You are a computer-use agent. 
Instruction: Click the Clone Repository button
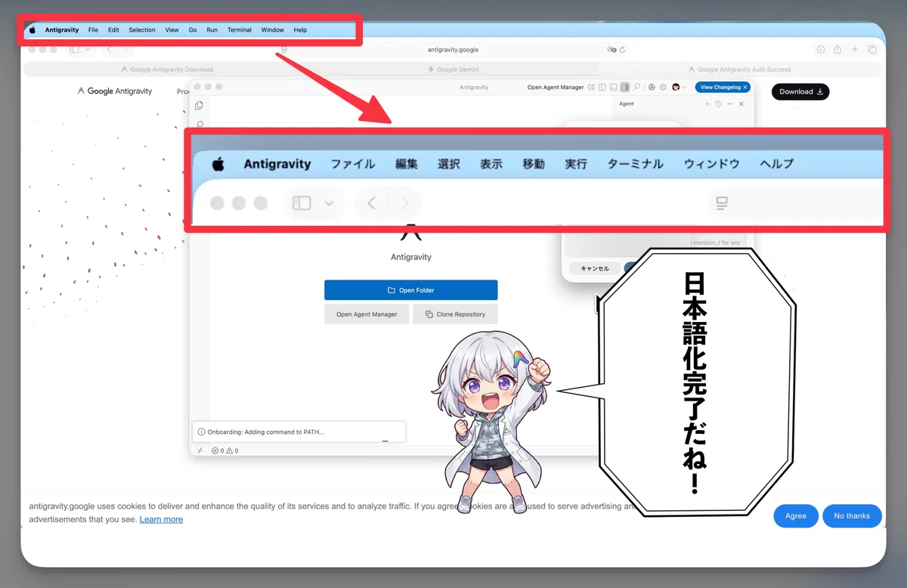pyautogui.click(x=455, y=314)
